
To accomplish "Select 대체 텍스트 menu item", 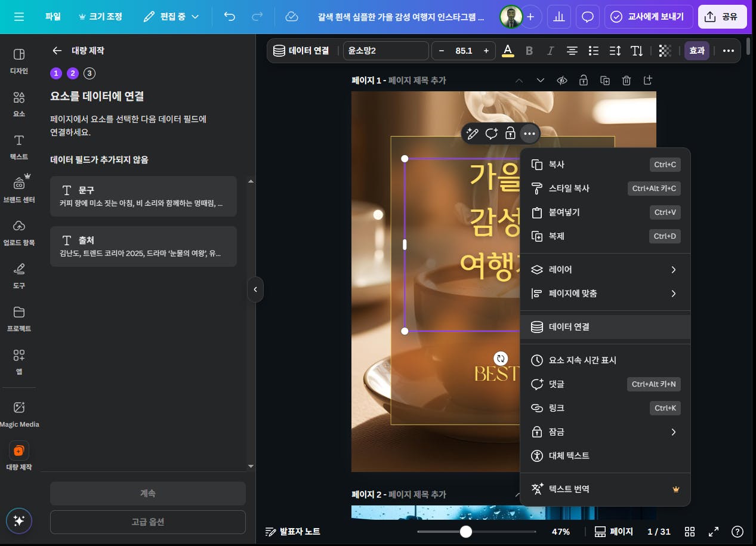I will tap(605, 456).
